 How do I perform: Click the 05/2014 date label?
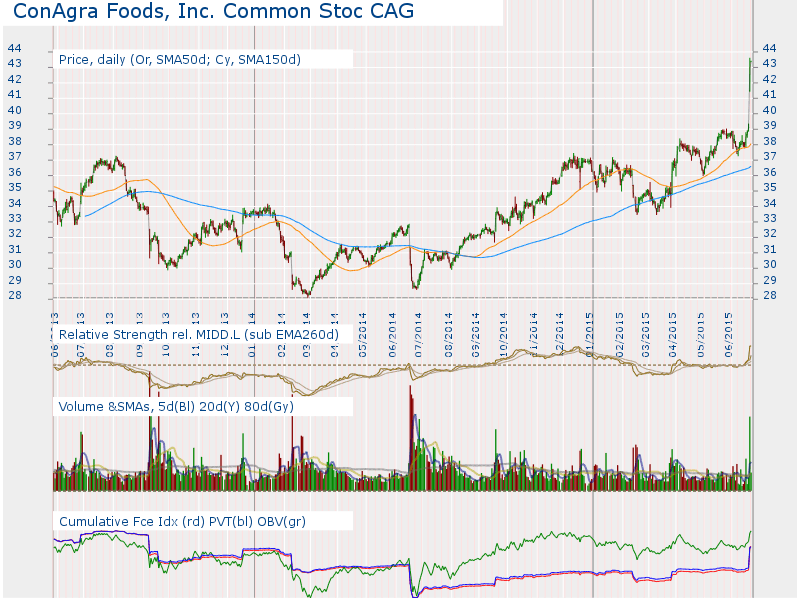tap(362, 335)
